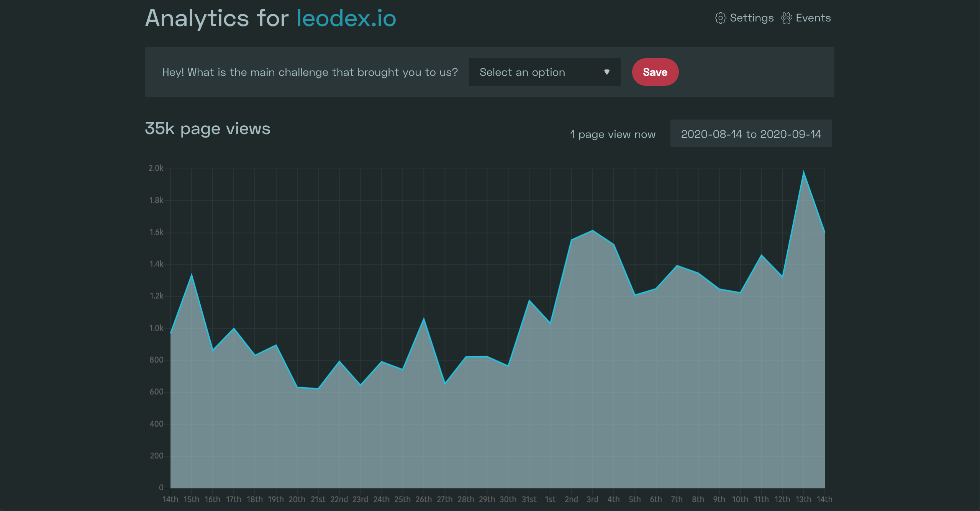Click the '7th' x-axis label
Image resolution: width=980 pixels, height=511 pixels.
pos(677,500)
